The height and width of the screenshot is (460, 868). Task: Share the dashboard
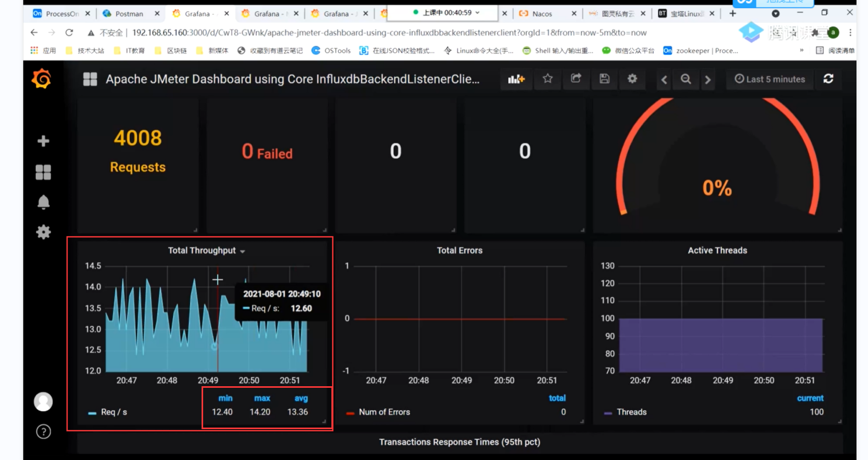tap(576, 79)
